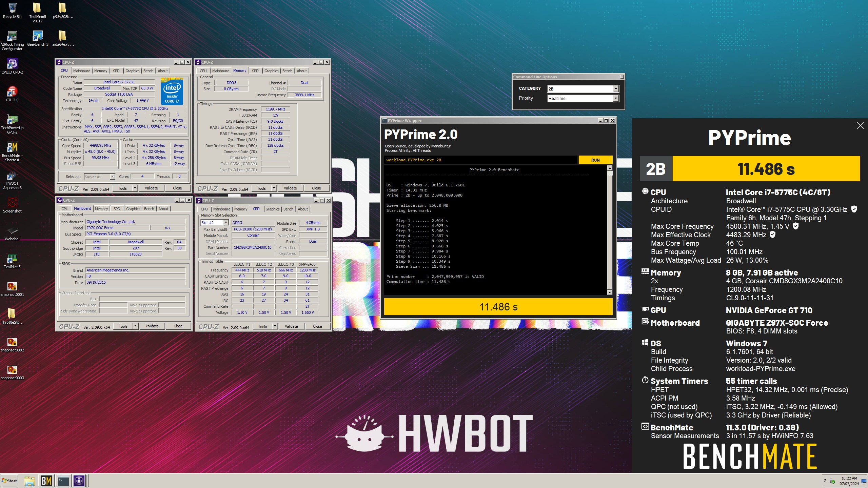868x488 pixels.
Task: Click the 1199.7 MHz DRAM Frequency value
Action: pos(275,109)
